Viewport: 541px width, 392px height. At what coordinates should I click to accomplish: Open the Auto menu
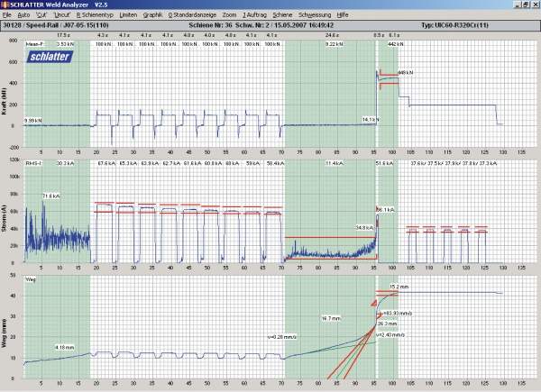23,16
